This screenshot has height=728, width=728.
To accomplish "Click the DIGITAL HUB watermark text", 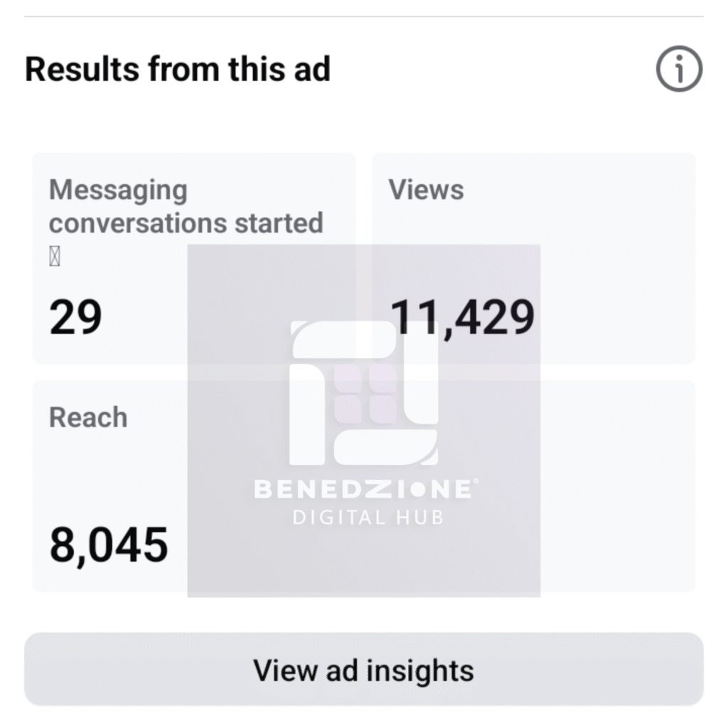I will click(x=368, y=517).
